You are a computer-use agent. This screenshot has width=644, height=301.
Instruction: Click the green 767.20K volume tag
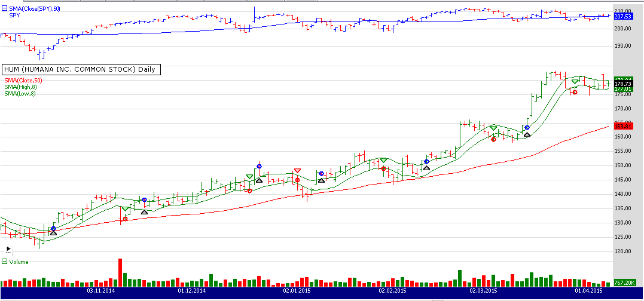(624, 282)
